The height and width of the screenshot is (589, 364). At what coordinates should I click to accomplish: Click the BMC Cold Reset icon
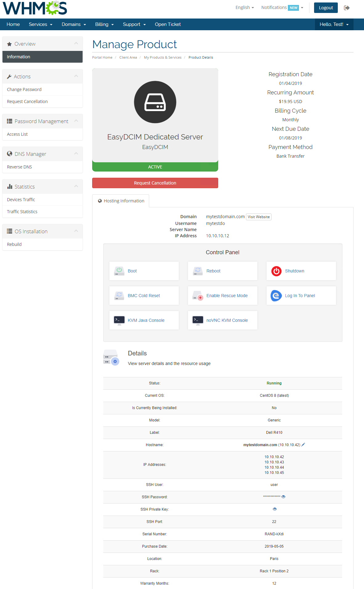[x=119, y=296]
